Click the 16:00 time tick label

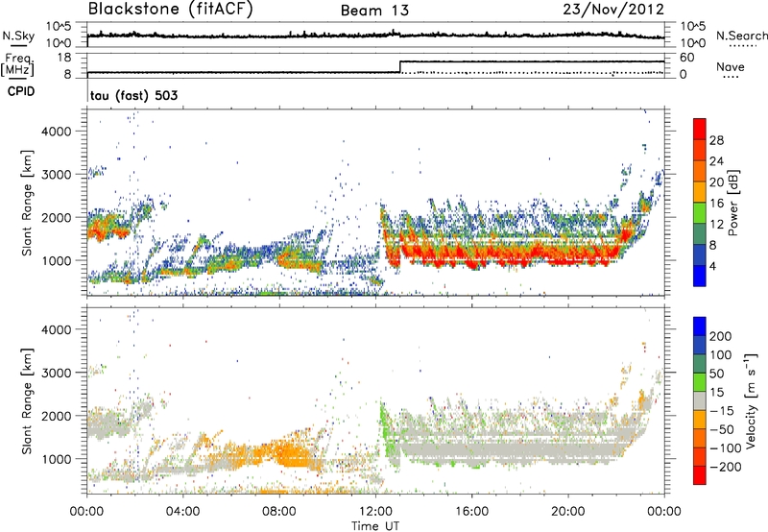(471, 512)
